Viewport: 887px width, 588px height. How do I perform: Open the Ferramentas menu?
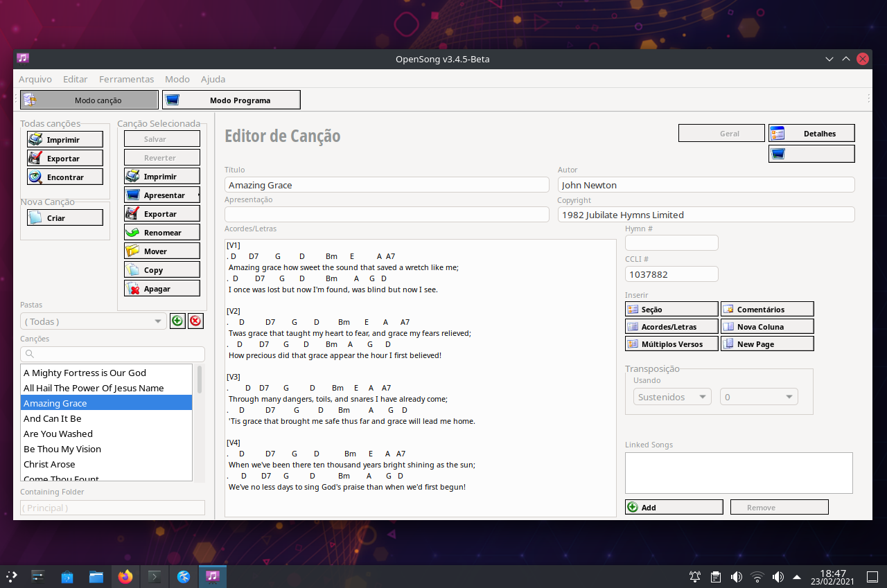(x=126, y=79)
